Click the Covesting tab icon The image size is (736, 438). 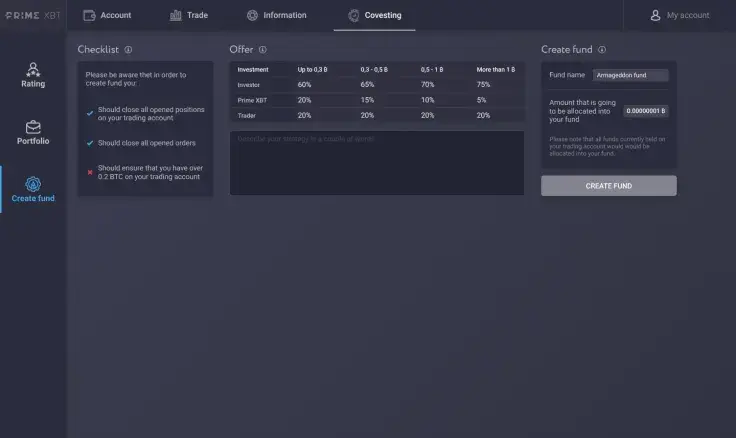pyautogui.click(x=354, y=15)
